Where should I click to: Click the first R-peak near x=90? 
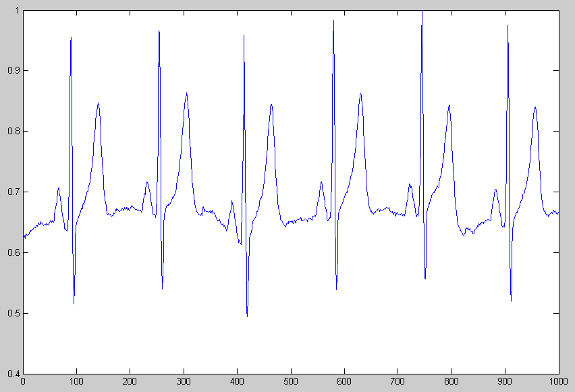pos(71,38)
